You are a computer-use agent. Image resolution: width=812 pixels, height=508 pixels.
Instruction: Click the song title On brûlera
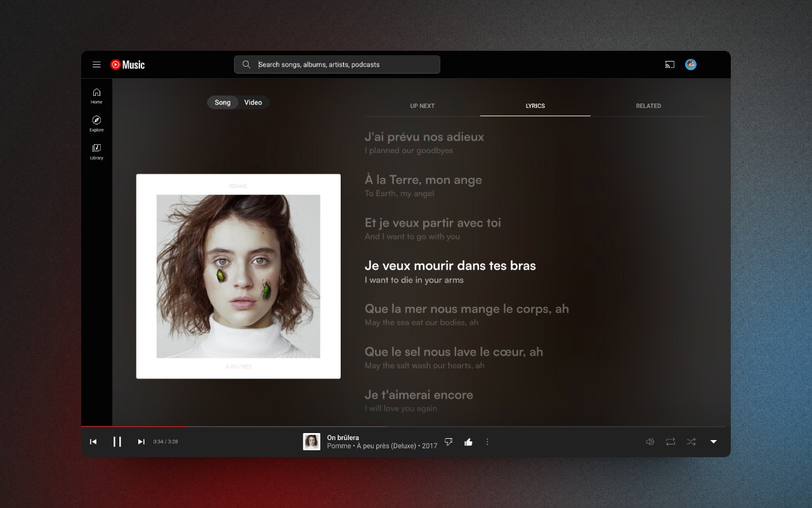tap(343, 438)
